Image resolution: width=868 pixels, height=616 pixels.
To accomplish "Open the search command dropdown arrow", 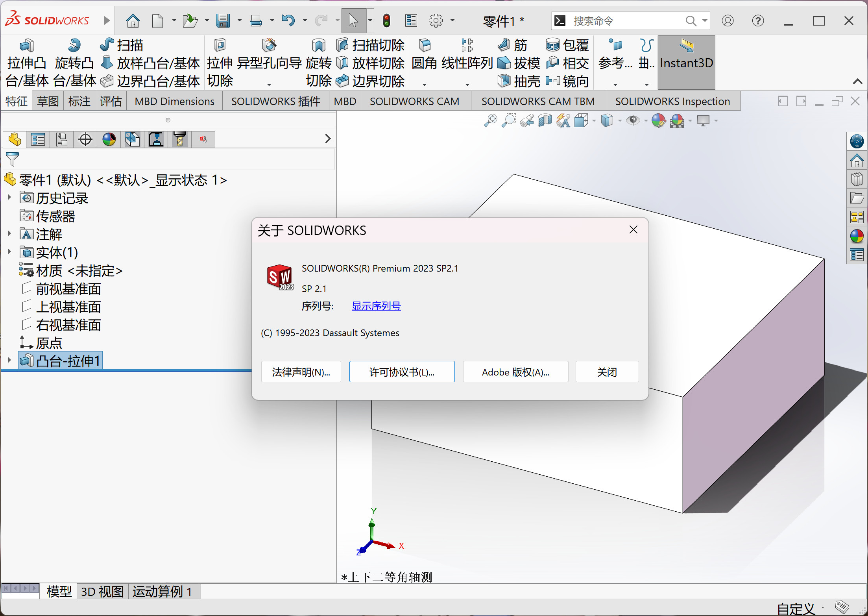I will (x=705, y=20).
